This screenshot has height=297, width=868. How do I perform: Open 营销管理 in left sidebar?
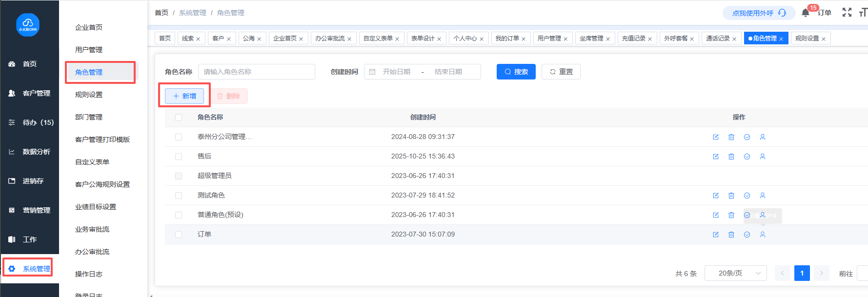[29, 210]
